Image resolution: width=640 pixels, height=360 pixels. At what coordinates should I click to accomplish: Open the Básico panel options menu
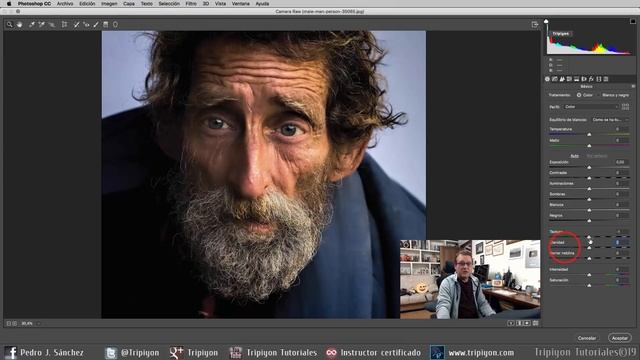click(x=633, y=87)
